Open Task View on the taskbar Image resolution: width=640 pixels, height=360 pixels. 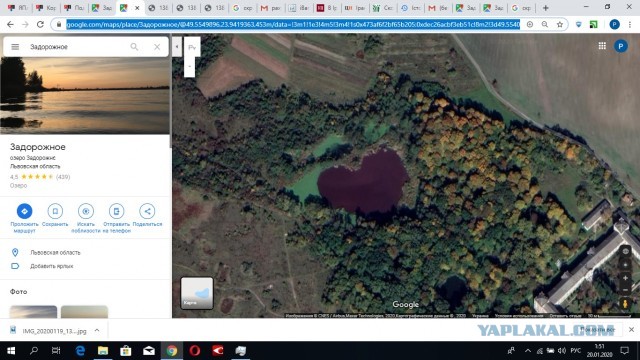tap(56, 351)
